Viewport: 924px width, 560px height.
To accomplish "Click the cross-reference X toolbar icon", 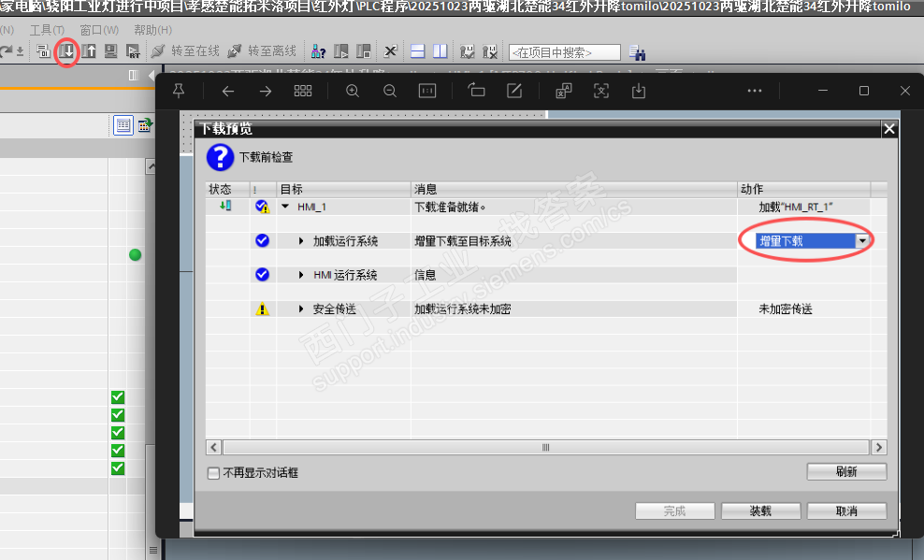I will [x=390, y=51].
